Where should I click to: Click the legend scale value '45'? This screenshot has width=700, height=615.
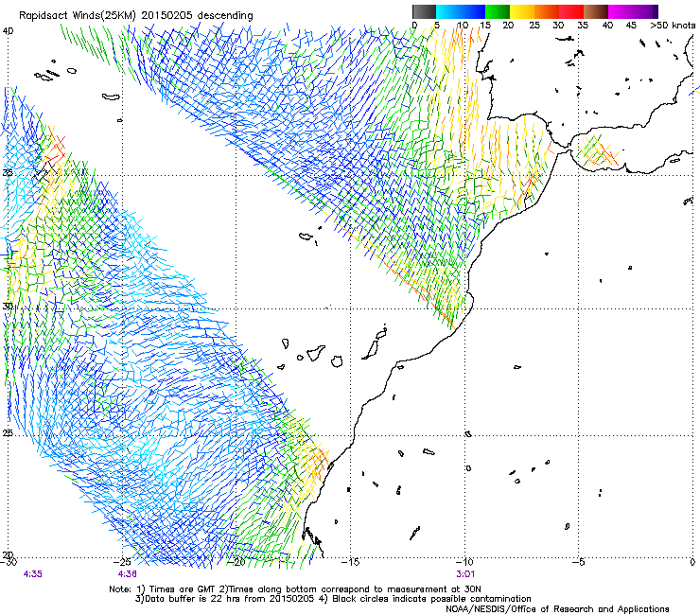point(631,26)
